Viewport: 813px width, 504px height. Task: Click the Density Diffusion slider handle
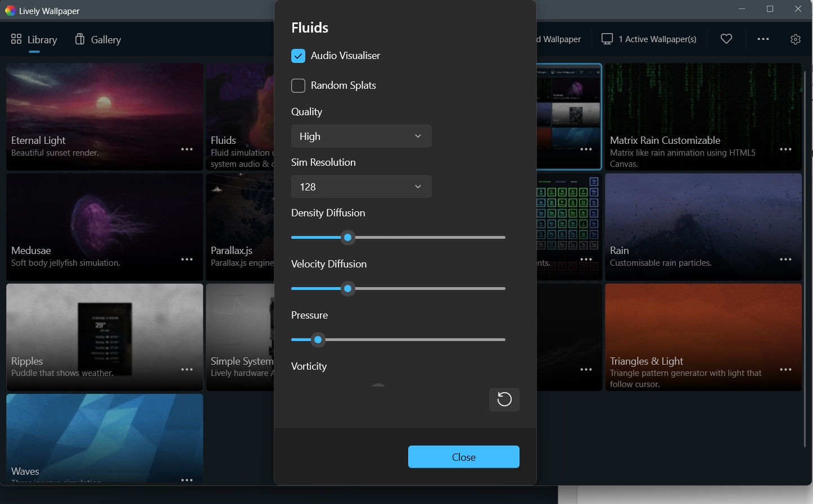348,238
